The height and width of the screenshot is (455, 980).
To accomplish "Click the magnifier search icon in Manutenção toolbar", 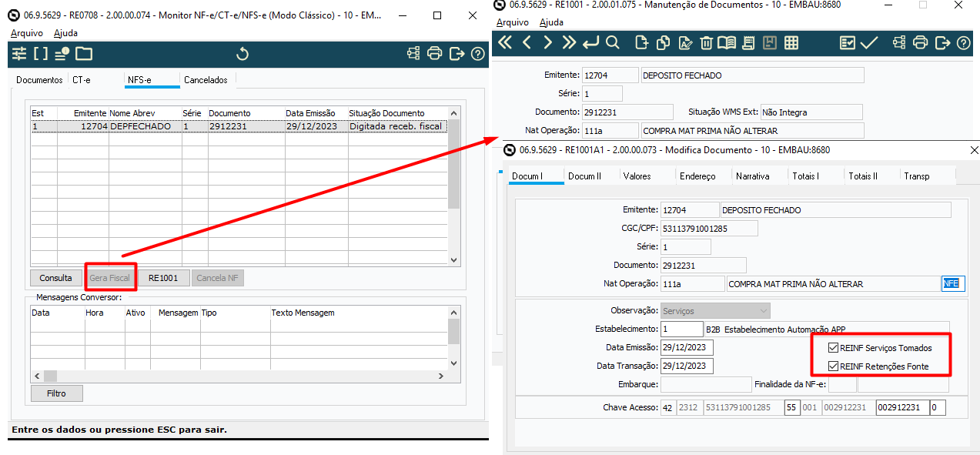I will coord(612,43).
